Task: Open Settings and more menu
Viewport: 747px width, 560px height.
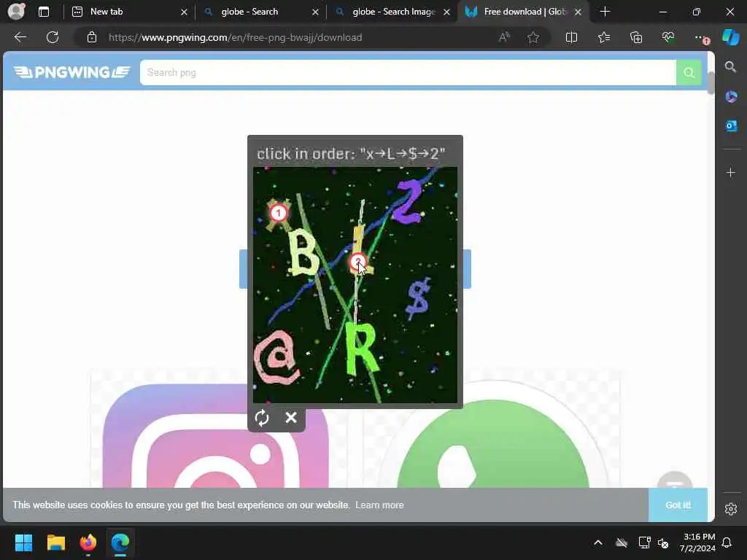Action: 700,37
